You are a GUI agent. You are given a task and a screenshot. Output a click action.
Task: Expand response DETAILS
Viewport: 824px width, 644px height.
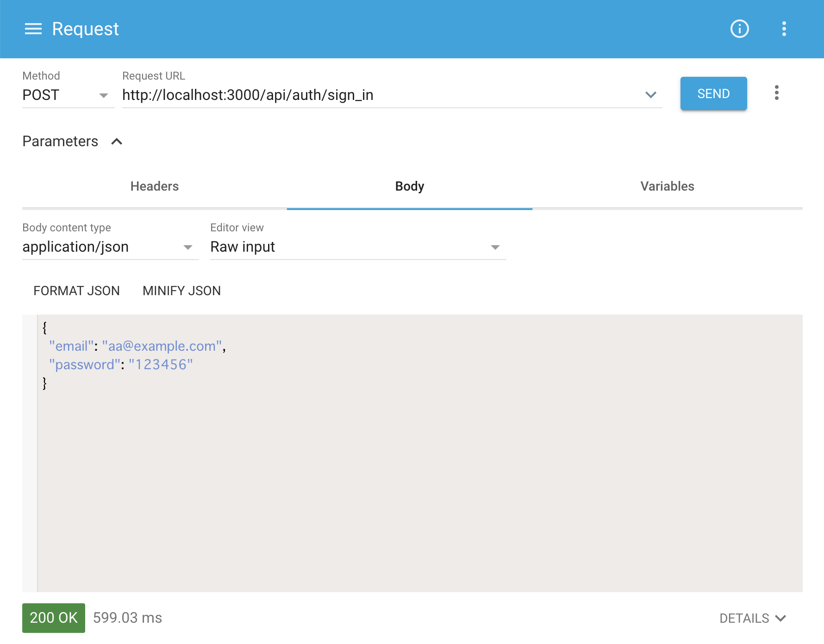coord(752,619)
